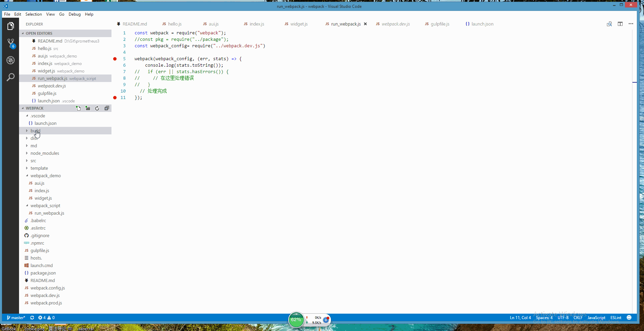
Task: Expand the node_modules folder
Action: pyautogui.click(x=65, y=153)
